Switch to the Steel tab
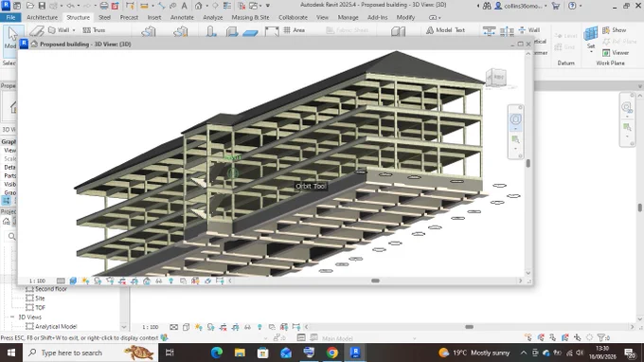Image resolution: width=644 pixels, height=362 pixels. click(x=104, y=17)
